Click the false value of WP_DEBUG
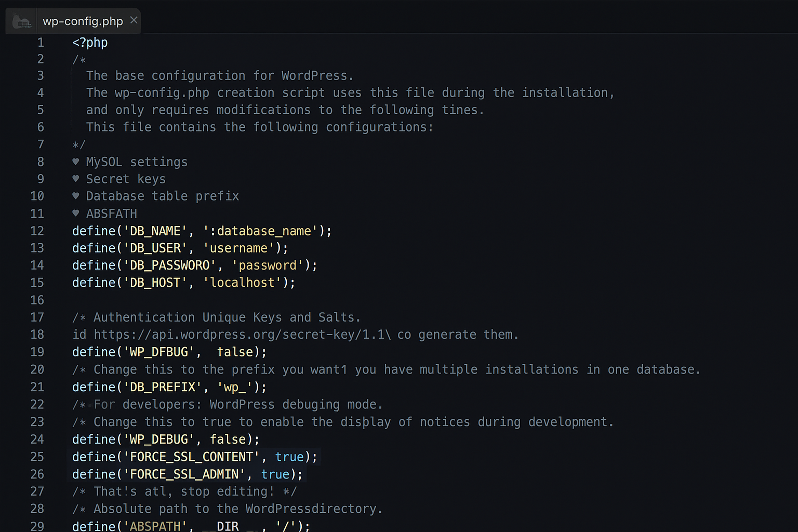Image resolution: width=798 pixels, height=532 pixels. 228,440
